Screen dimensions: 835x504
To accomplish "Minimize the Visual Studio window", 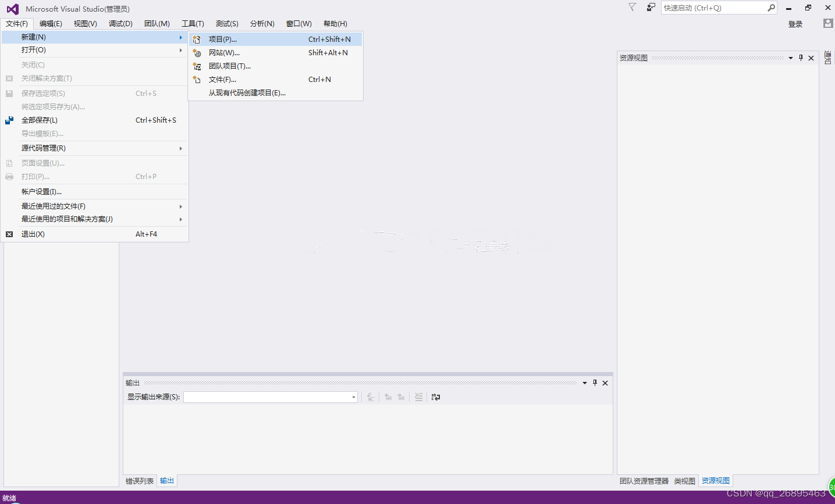I will tap(788, 8).
